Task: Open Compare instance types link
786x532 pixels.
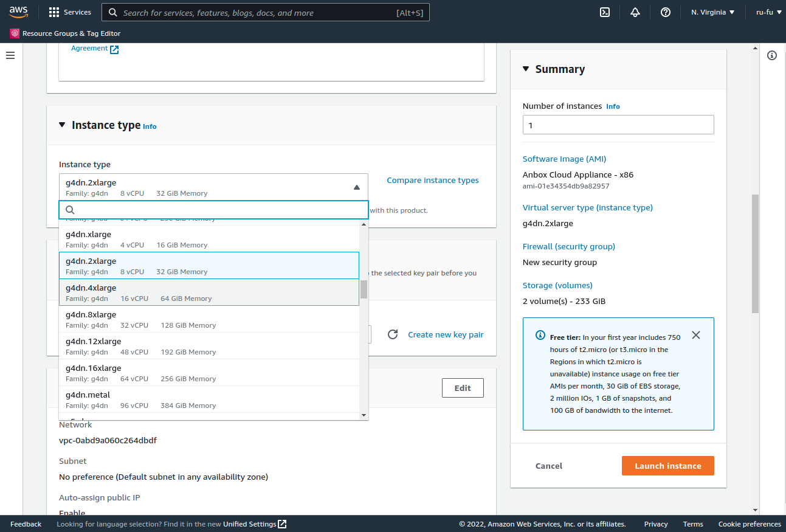Action: coord(433,180)
